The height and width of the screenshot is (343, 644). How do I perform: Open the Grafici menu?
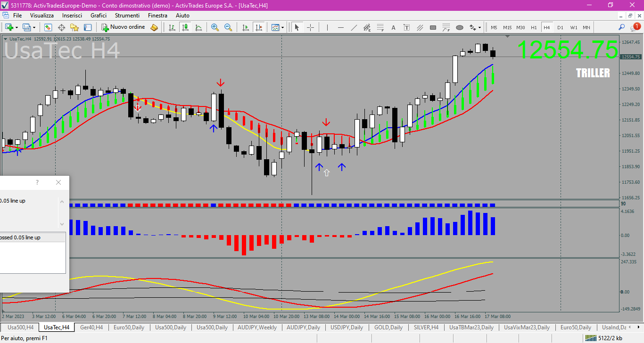pyautogui.click(x=99, y=16)
